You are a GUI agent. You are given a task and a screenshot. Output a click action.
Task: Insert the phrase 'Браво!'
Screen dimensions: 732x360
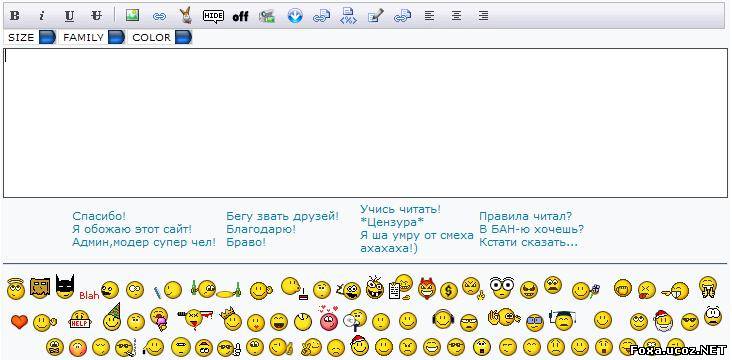(x=246, y=242)
